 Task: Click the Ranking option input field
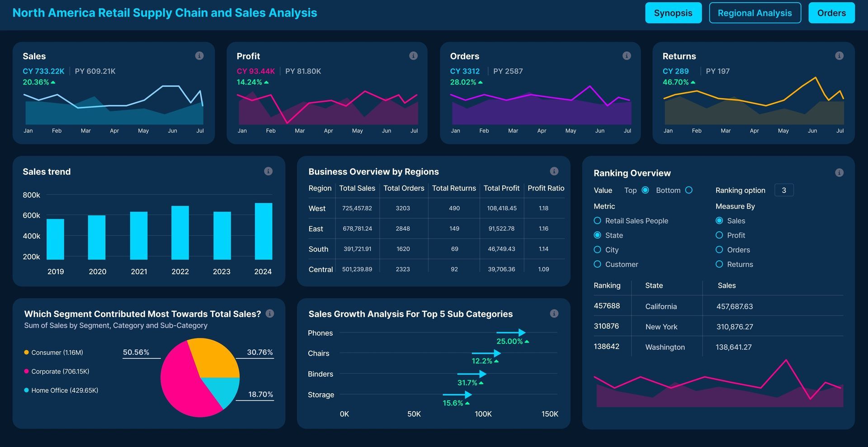tap(784, 190)
